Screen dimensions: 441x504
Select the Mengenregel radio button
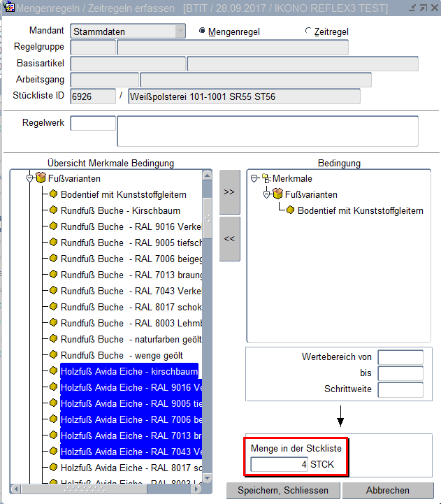(x=203, y=31)
